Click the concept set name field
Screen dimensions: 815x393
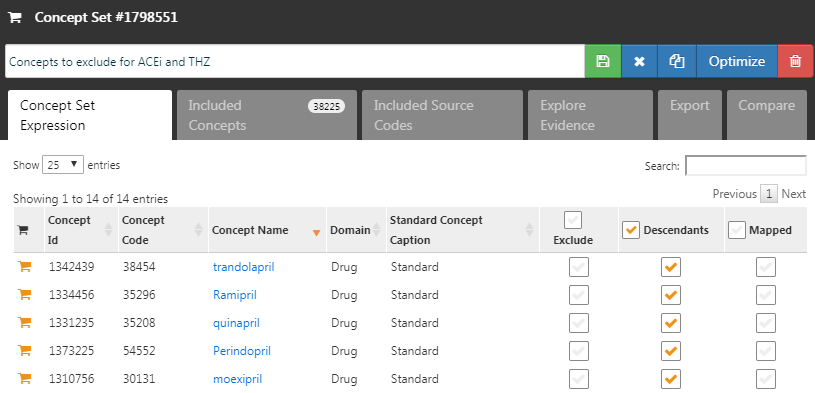tap(295, 61)
